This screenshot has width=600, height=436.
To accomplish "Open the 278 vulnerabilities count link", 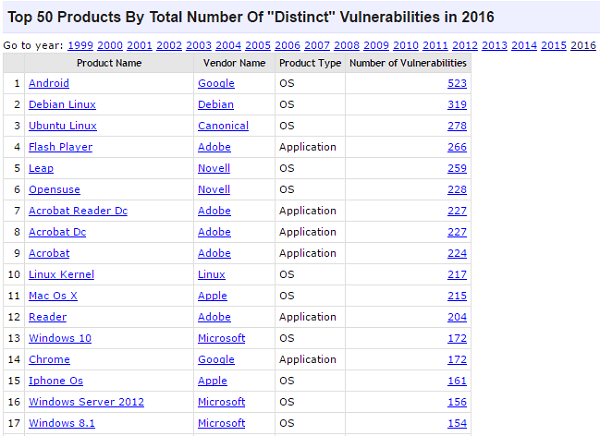I will pos(457,126).
